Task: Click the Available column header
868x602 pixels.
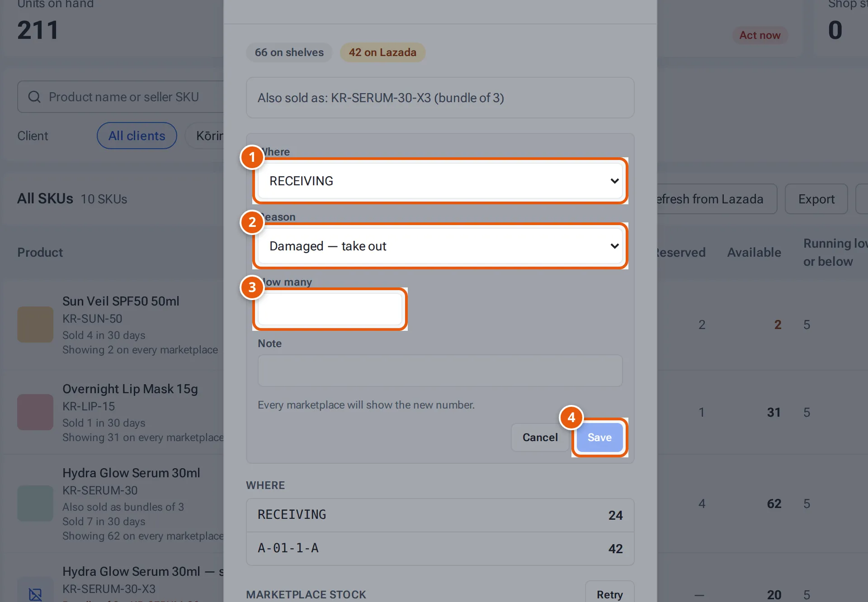Action: click(754, 253)
